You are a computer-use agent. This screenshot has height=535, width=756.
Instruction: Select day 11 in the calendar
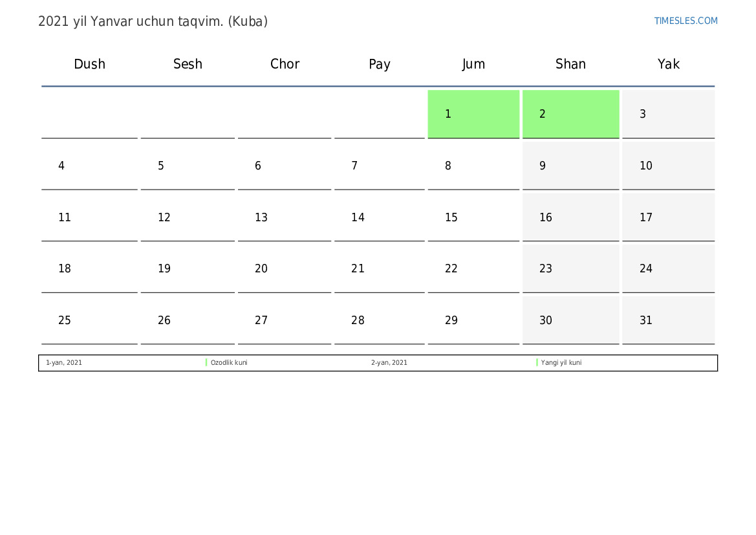pos(90,217)
